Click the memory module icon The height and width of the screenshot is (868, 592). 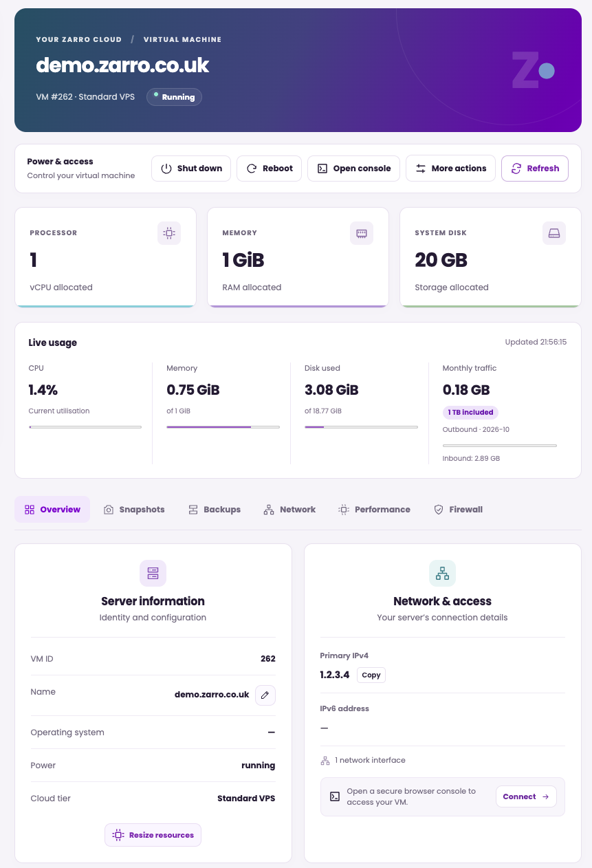tap(361, 233)
